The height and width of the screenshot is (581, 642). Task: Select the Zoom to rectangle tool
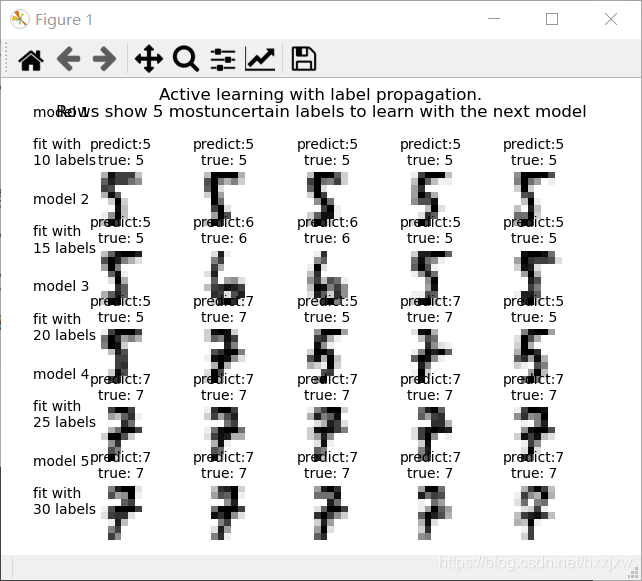click(x=186, y=59)
